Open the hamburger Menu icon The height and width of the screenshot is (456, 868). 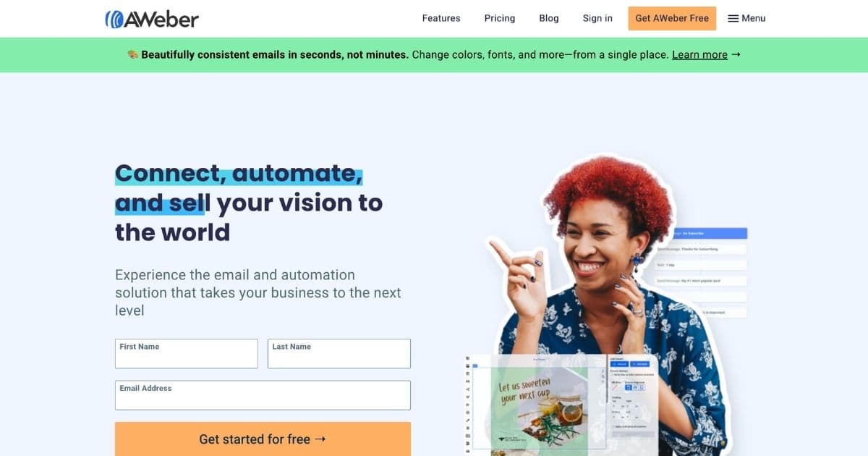point(733,18)
